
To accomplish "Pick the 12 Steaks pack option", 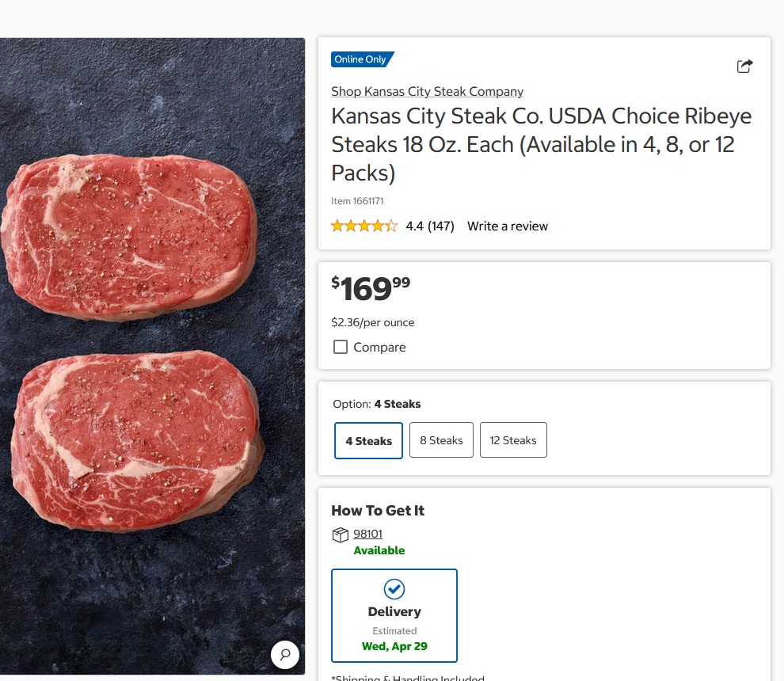I will 513,440.
